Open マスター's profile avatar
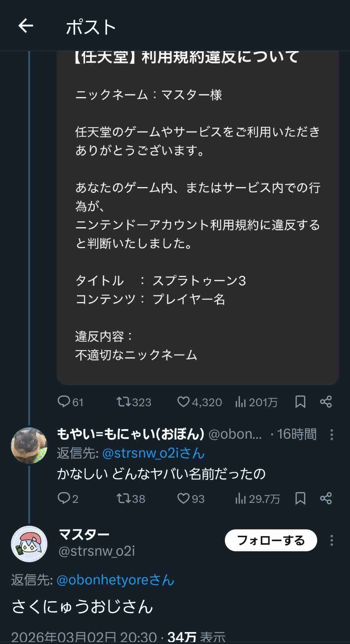This screenshot has width=350, height=644. click(x=29, y=544)
